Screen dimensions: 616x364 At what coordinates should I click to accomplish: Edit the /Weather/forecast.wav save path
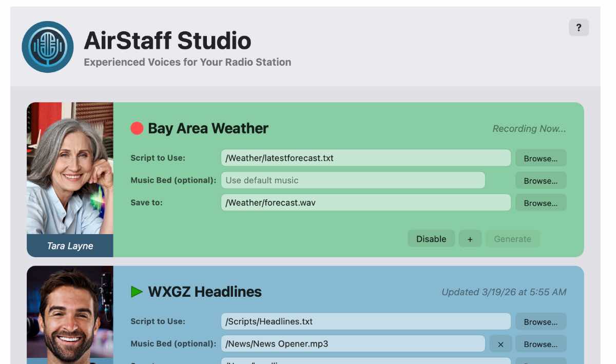(x=365, y=202)
